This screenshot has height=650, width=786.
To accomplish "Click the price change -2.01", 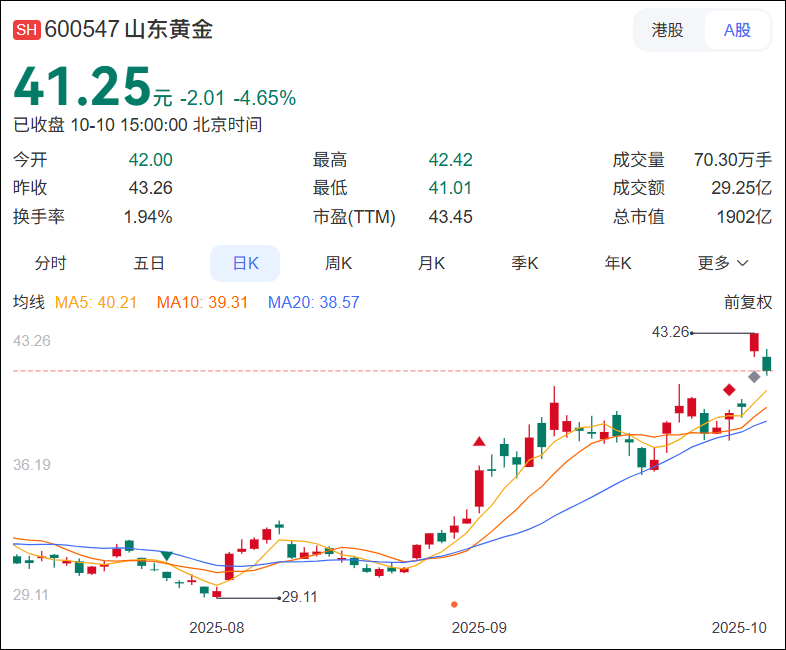I will point(203,98).
